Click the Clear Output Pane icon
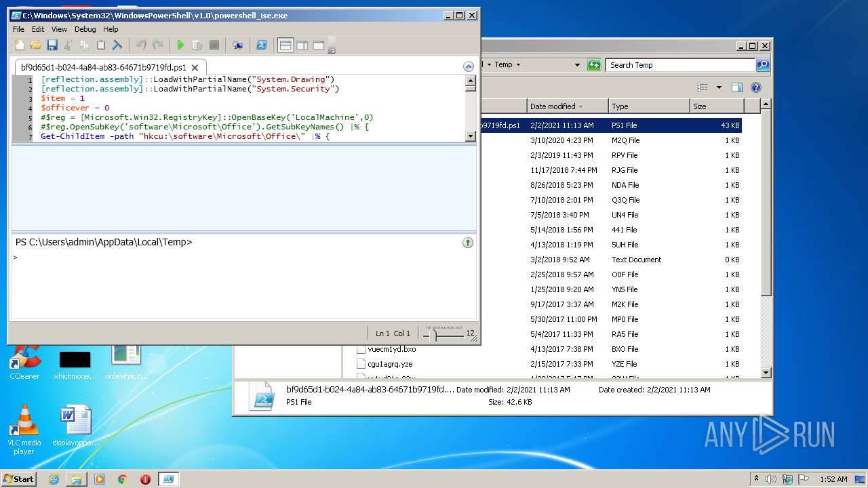Viewport: 868px width, 488px height. pyautogui.click(x=117, y=45)
